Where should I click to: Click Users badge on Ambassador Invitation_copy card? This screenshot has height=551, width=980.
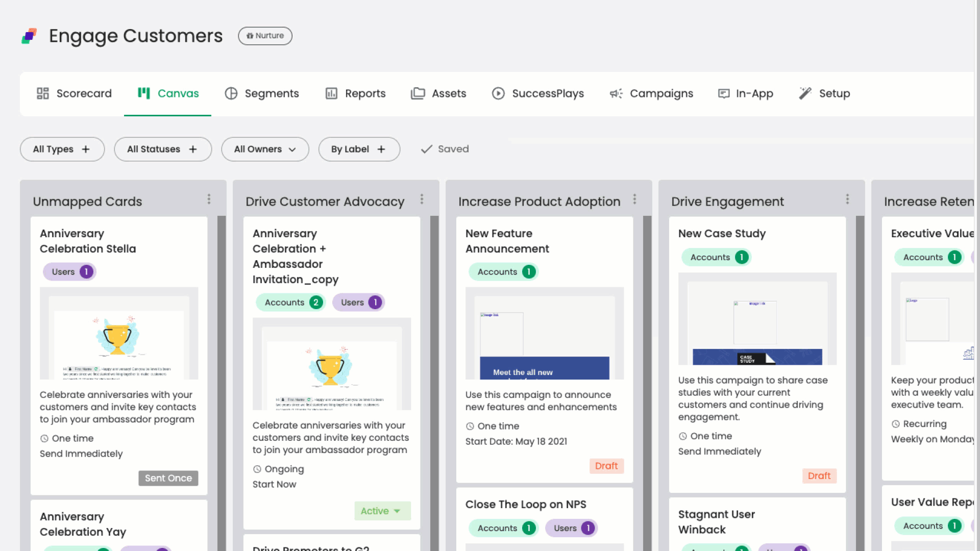click(x=359, y=303)
